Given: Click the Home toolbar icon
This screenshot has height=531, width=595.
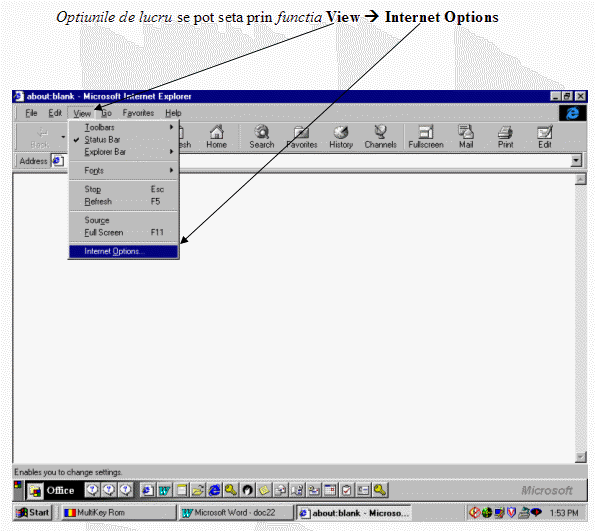Looking at the screenshot, I should pyautogui.click(x=216, y=137).
